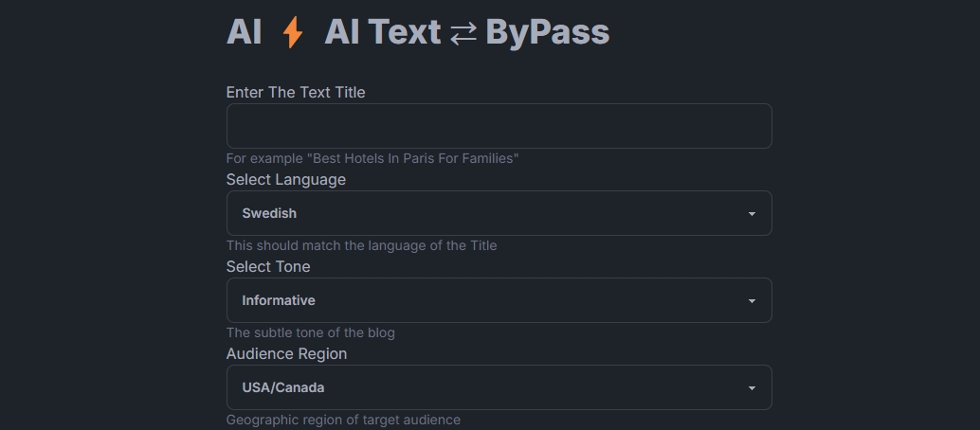Click inside the text title input field
This screenshot has height=430, width=980.
pos(499,126)
